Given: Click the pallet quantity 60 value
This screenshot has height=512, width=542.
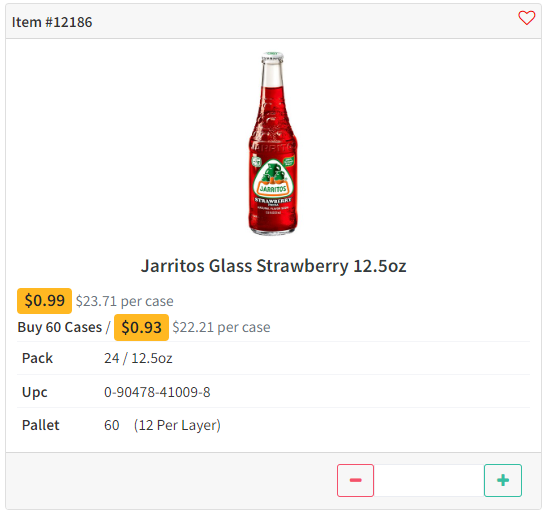Looking at the screenshot, I should [x=112, y=425].
